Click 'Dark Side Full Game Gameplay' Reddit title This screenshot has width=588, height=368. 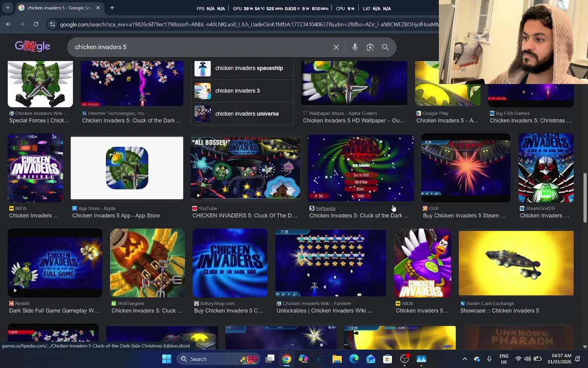tap(54, 311)
